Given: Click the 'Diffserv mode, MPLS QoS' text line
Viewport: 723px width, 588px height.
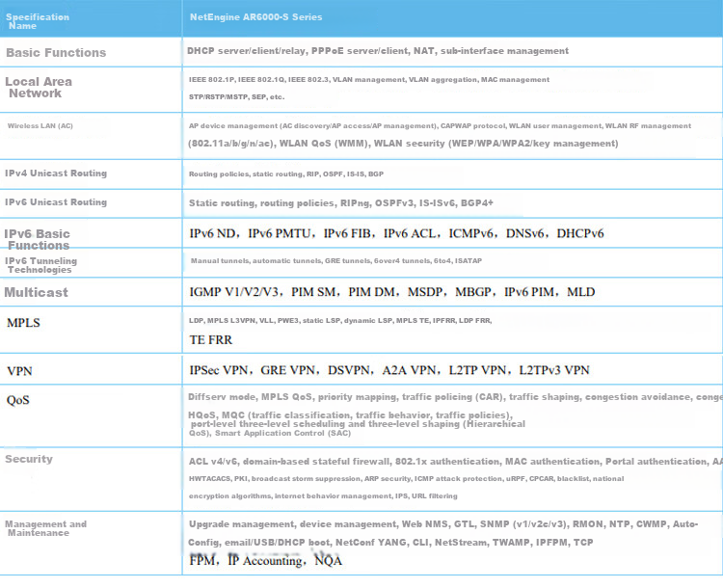Looking at the screenshot, I should pos(455,397).
